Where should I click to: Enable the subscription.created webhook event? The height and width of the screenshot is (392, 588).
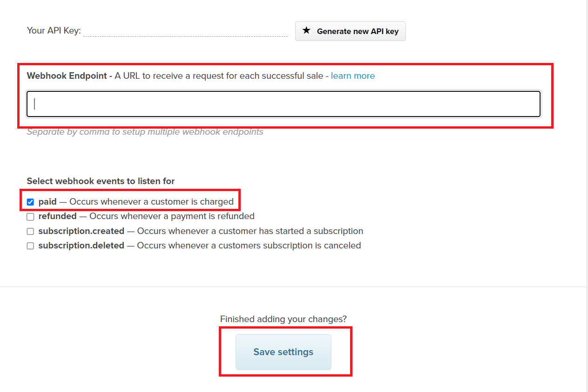tap(30, 231)
